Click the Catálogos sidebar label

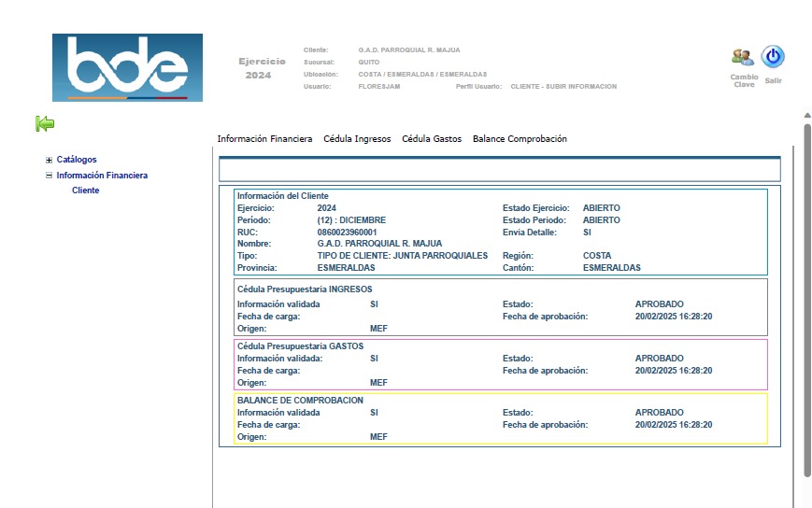77,160
